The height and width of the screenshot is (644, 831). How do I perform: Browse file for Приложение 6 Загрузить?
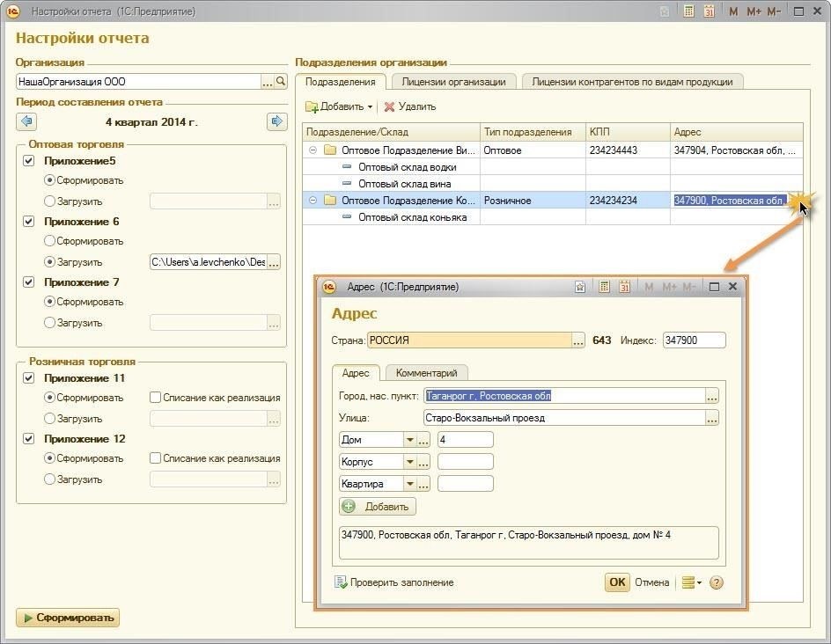(x=274, y=262)
